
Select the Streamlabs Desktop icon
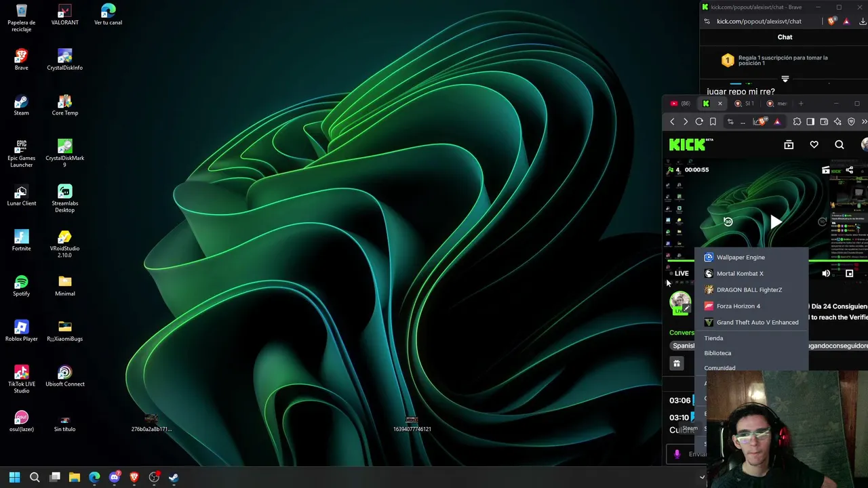coord(64,199)
